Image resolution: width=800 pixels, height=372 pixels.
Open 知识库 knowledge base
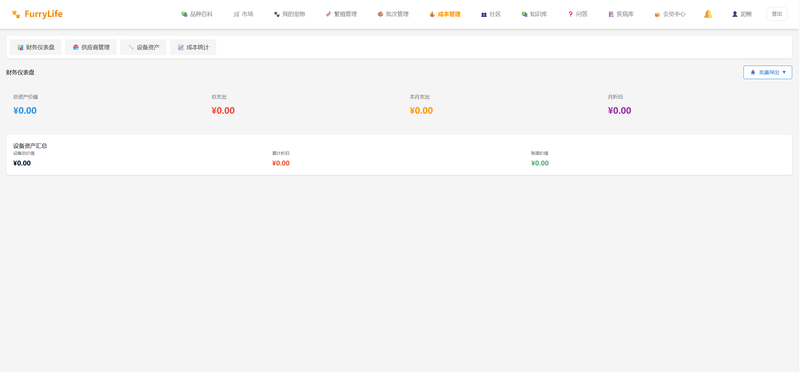pos(534,14)
